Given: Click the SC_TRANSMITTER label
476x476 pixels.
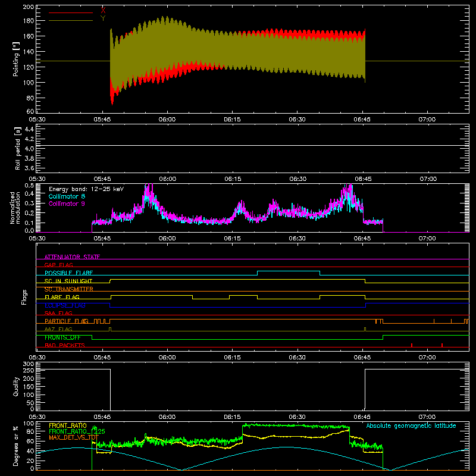Looking at the screenshot, I should coord(69,289).
